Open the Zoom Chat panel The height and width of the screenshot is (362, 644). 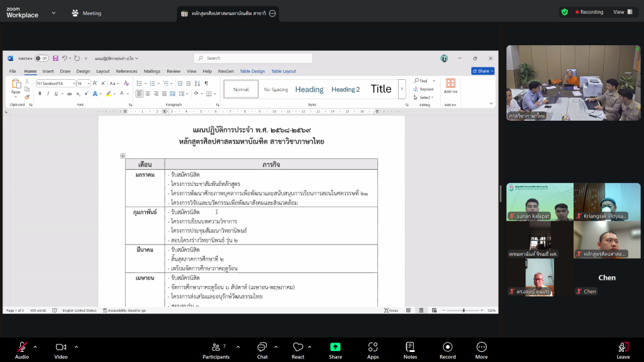262,351
